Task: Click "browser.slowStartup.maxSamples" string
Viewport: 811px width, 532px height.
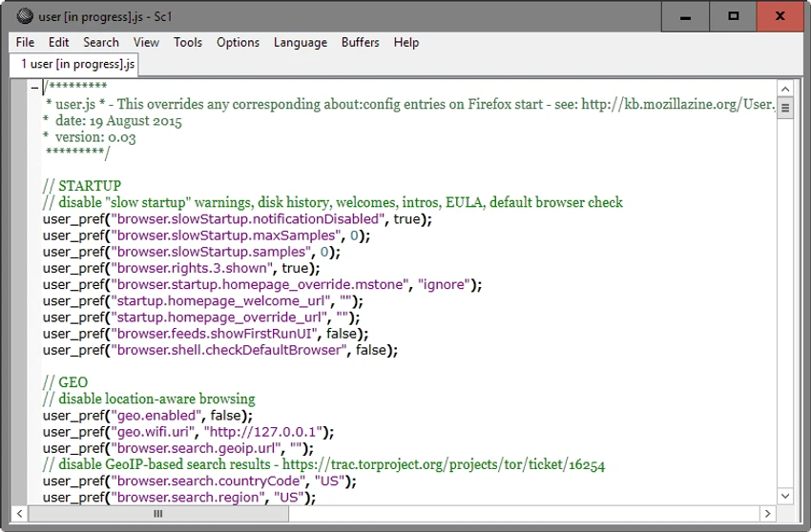Action: 226,235
